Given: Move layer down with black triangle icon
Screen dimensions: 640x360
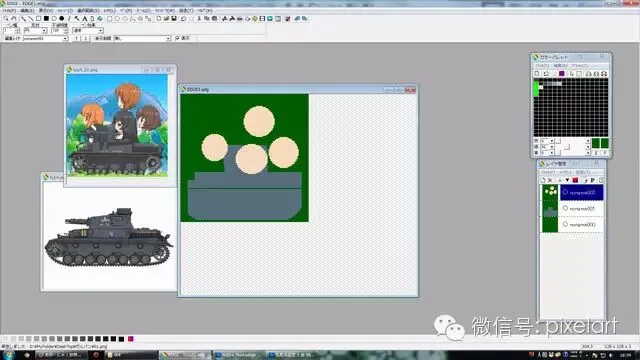Looking at the screenshot, I should pyautogui.click(x=567, y=180).
